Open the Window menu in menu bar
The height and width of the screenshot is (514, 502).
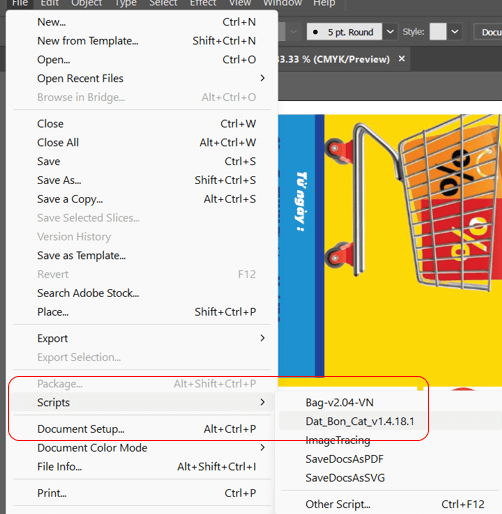(x=282, y=3)
